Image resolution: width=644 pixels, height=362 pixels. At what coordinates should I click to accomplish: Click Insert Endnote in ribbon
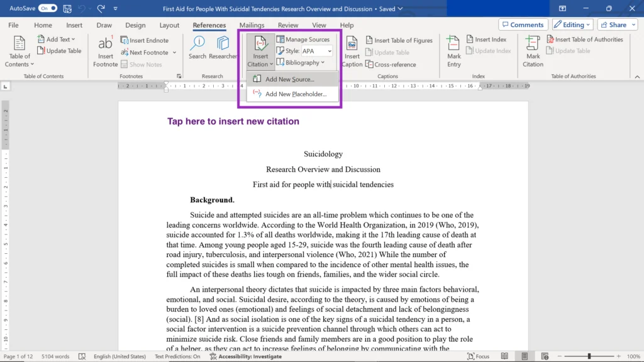(x=145, y=40)
